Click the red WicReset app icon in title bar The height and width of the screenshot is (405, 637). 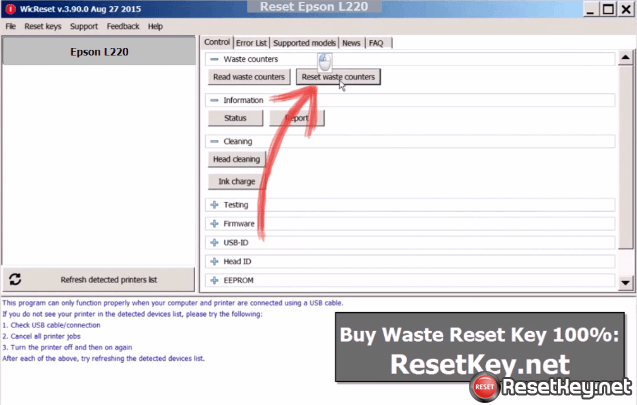click(10, 9)
